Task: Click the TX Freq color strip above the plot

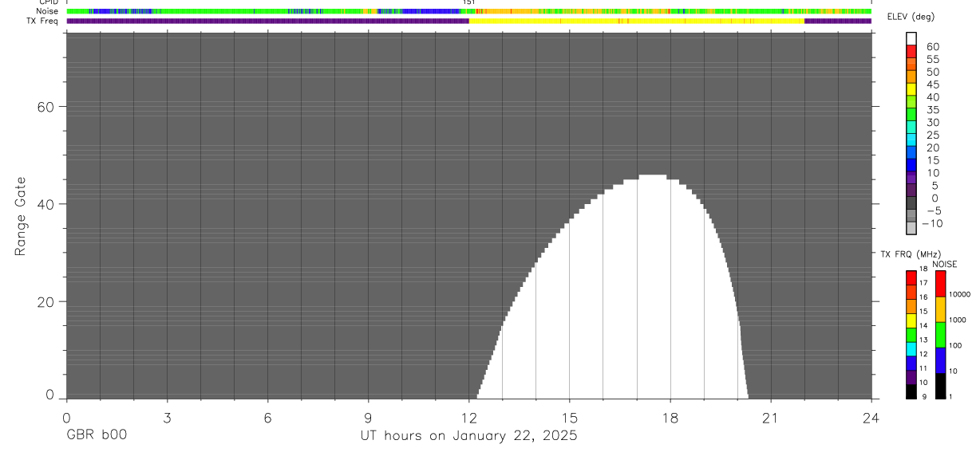Action: pyautogui.click(x=469, y=22)
